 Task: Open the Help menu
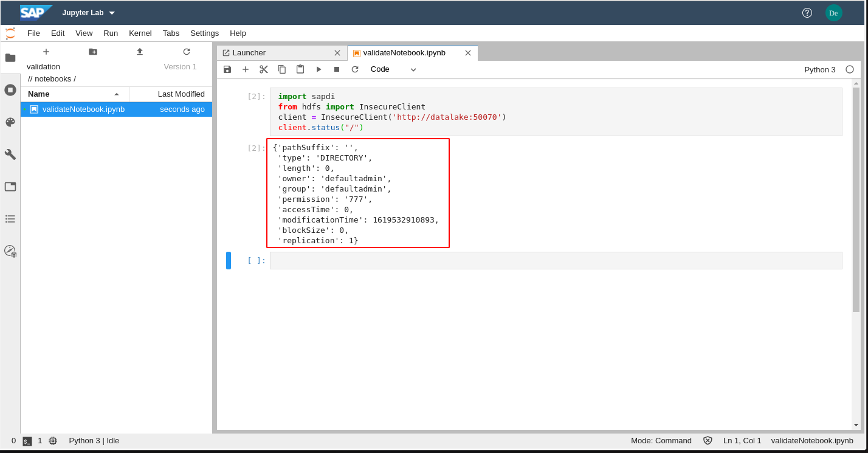pos(238,33)
